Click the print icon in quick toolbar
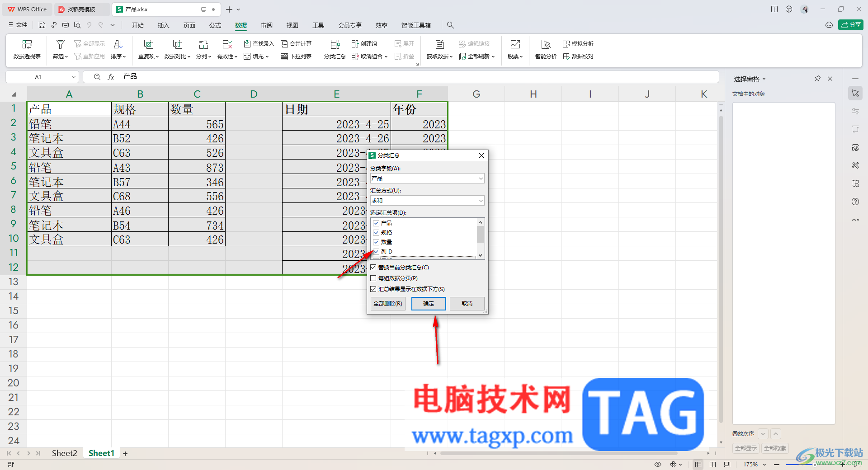 point(66,25)
